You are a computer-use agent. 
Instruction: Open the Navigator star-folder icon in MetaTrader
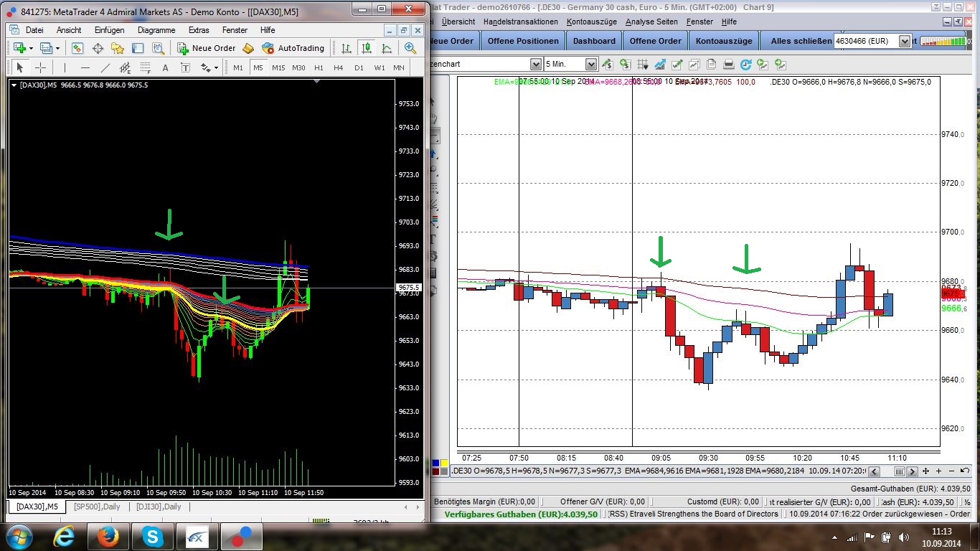(118, 48)
